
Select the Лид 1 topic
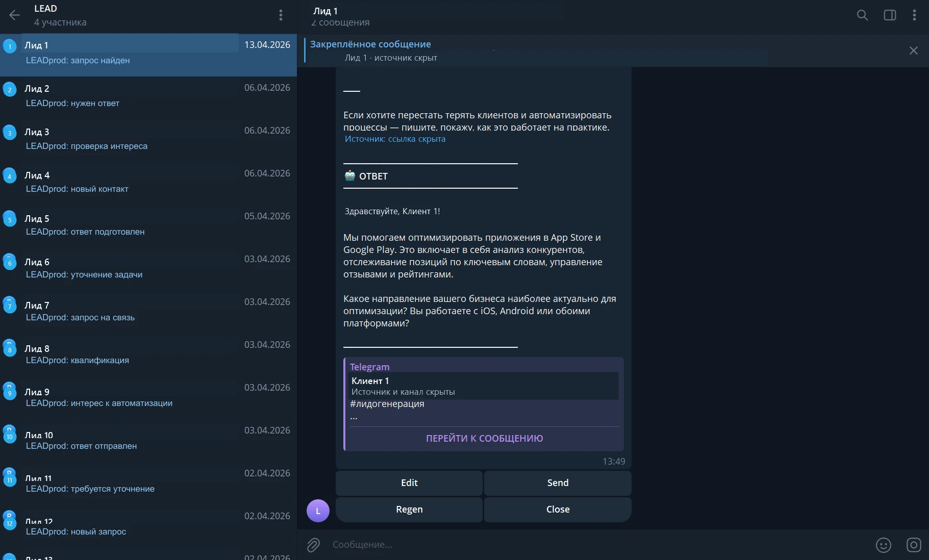click(148, 55)
